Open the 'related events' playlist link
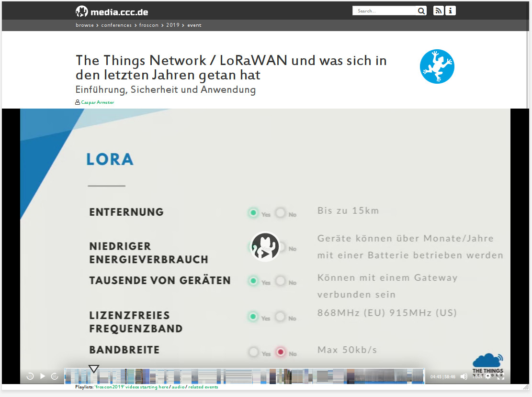 (x=203, y=387)
